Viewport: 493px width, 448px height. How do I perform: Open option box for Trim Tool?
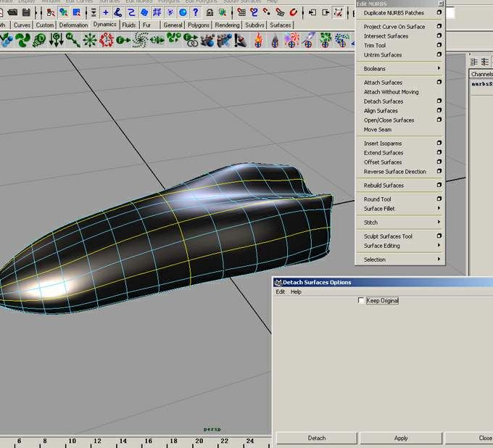pos(439,45)
